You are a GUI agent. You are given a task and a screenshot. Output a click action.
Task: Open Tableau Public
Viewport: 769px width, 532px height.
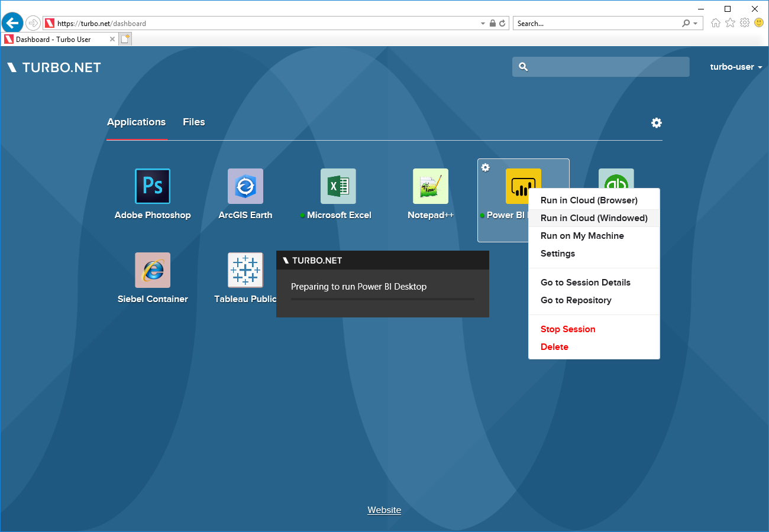coord(245,270)
